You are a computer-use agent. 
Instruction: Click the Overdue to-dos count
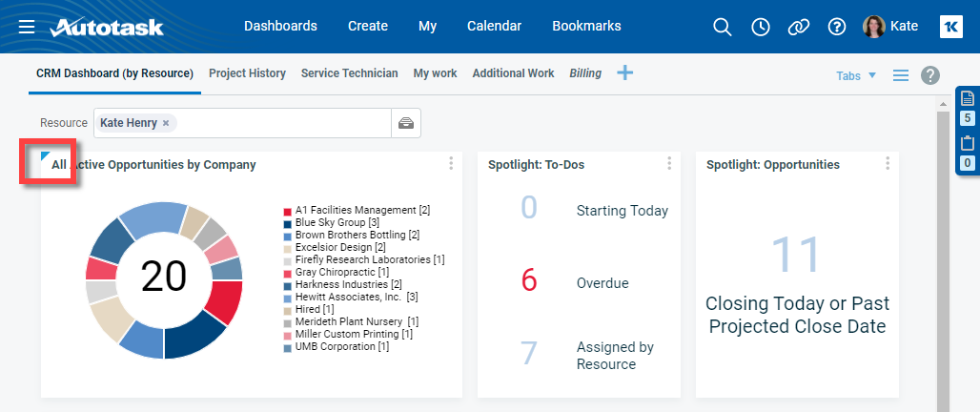pyautogui.click(x=529, y=280)
